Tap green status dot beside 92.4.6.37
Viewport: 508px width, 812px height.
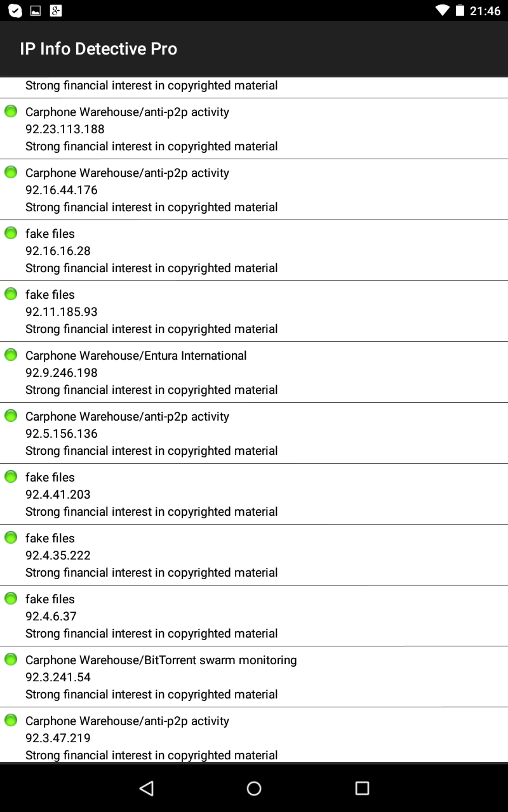tap(11, 598)
